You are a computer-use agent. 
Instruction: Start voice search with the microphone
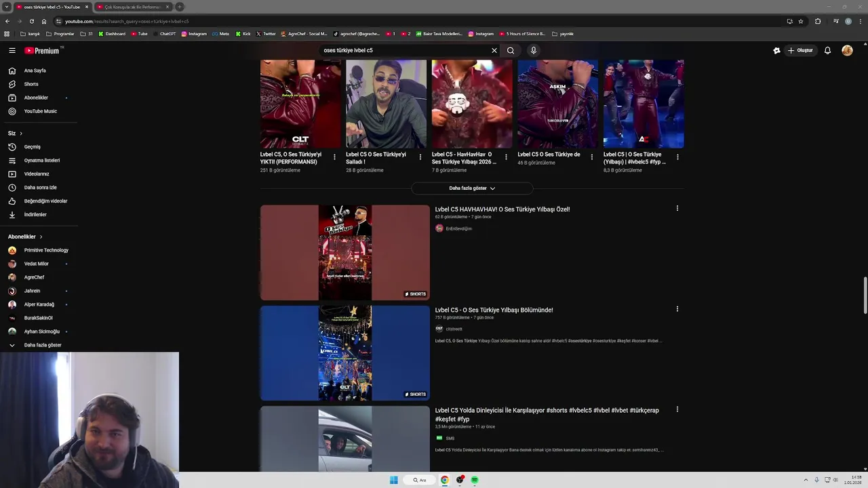[x=534, y=50]
